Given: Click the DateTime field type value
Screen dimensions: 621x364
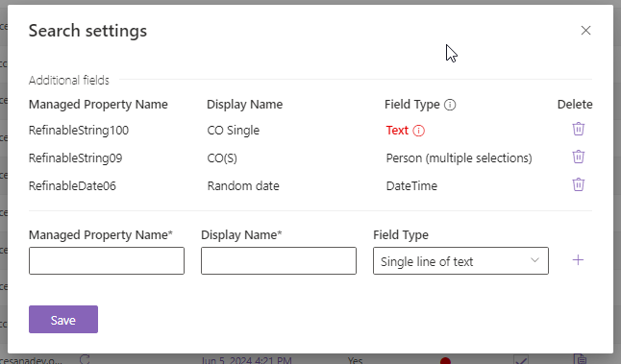Looking at the screenshot, I should (x=411, y=185).
